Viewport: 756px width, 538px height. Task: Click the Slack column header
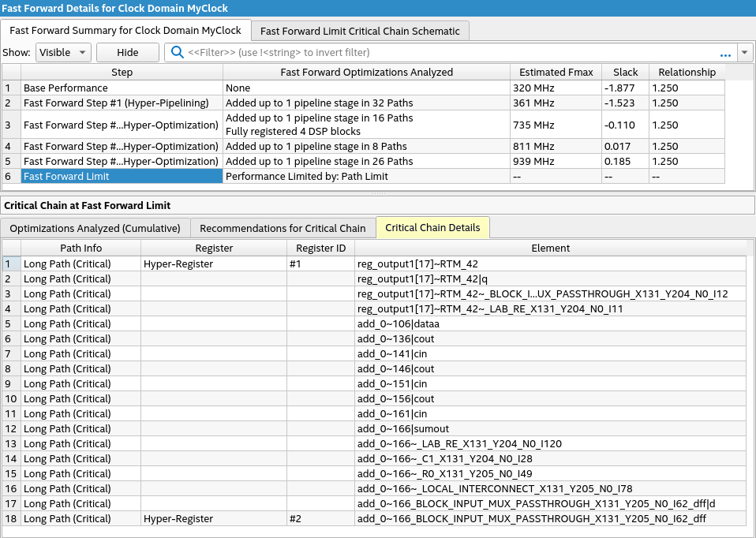[625, 72]
